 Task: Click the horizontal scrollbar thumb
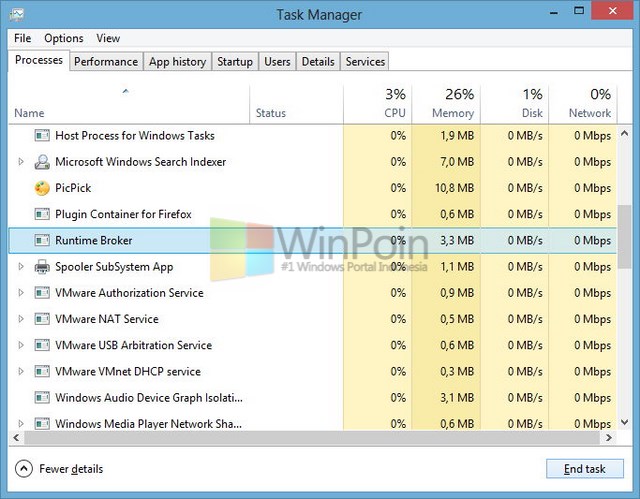coord(313,438)
